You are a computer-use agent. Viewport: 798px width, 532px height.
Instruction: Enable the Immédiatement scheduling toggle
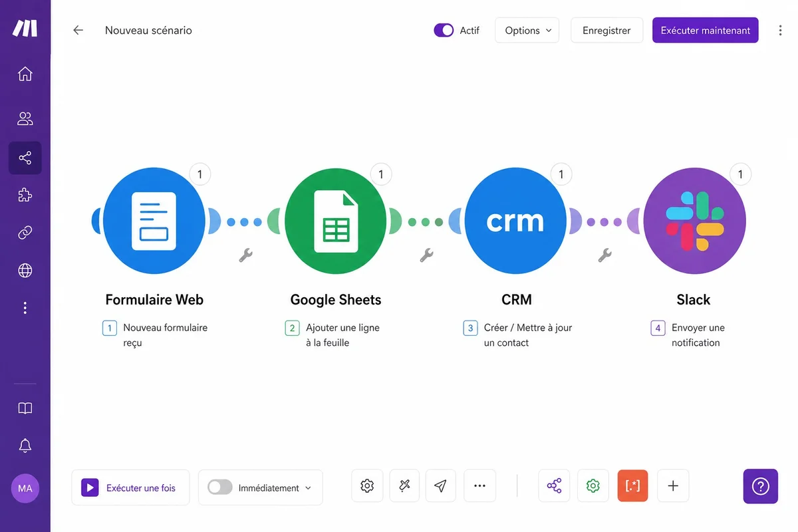point(219,487)
